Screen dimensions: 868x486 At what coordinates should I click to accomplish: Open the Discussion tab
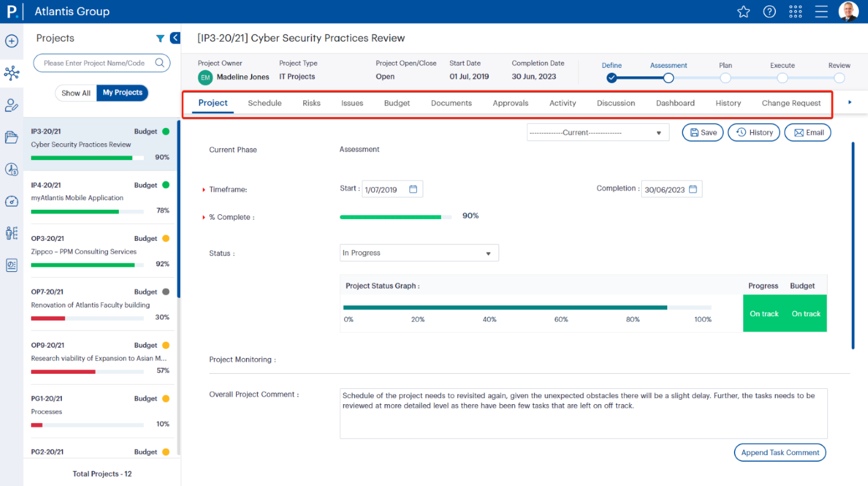point(616,103)
